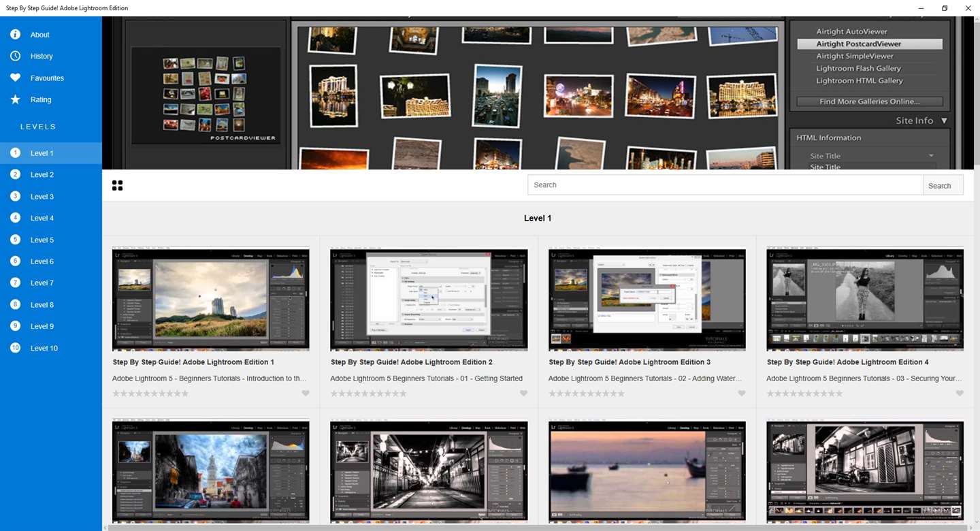Viewport: 980px width, 531px height.
Task: Open History via the clock icon
Action: [x=16, y=57]
